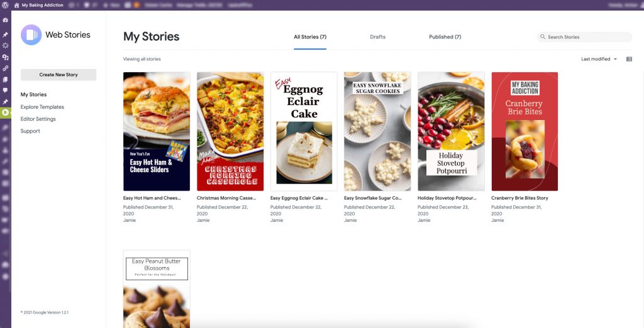This screenshot has height=328, width=644.
Task: Click the Support link in sidebar
Action: point(30,131)
